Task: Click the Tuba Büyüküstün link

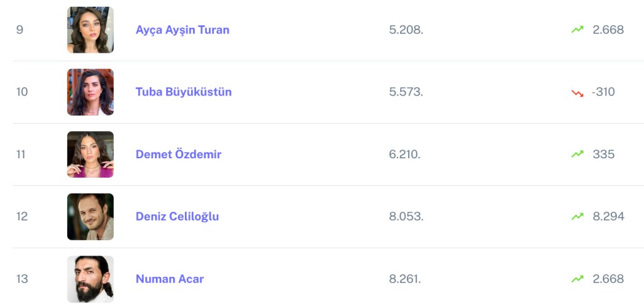Action: (x=184, y=92)
